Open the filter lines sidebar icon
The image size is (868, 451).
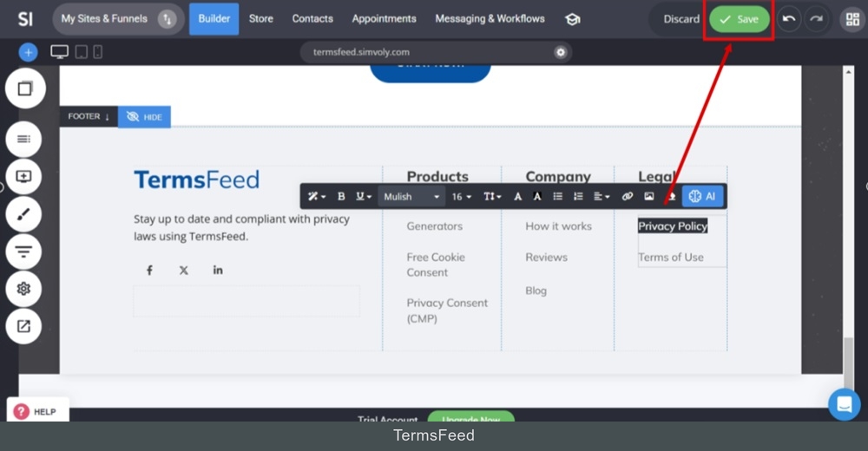pos(23,252)
